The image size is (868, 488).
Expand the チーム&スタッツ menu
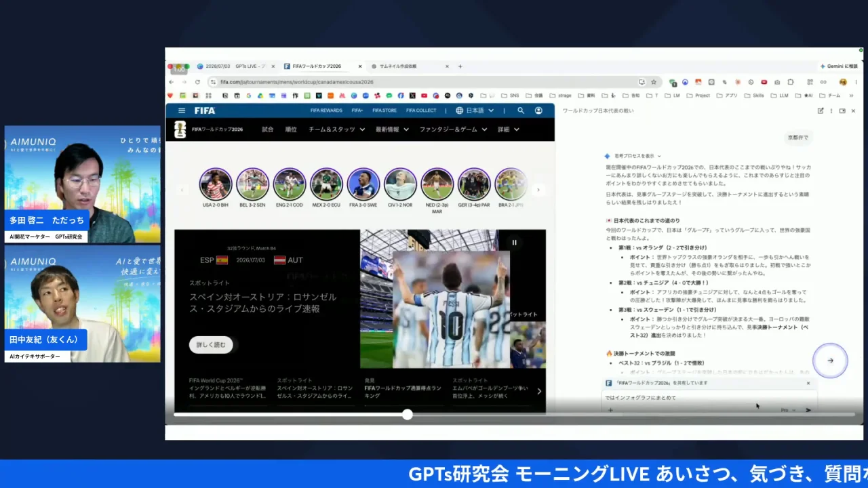coord(336,129)
